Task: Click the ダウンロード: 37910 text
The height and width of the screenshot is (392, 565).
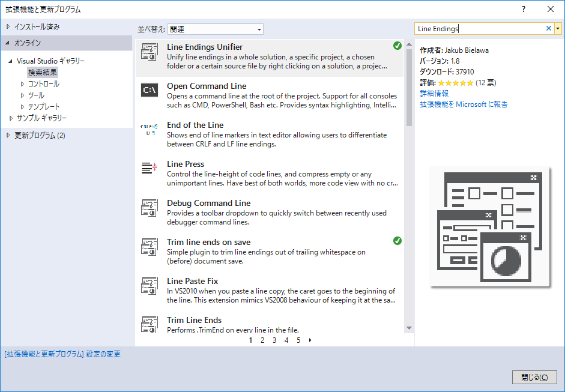Action: (x=447, y=71)
